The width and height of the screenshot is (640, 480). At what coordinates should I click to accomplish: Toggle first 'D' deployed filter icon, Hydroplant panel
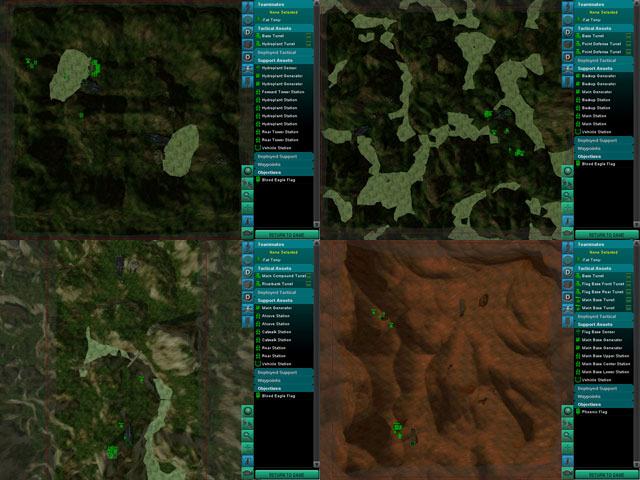pos(248,32)
